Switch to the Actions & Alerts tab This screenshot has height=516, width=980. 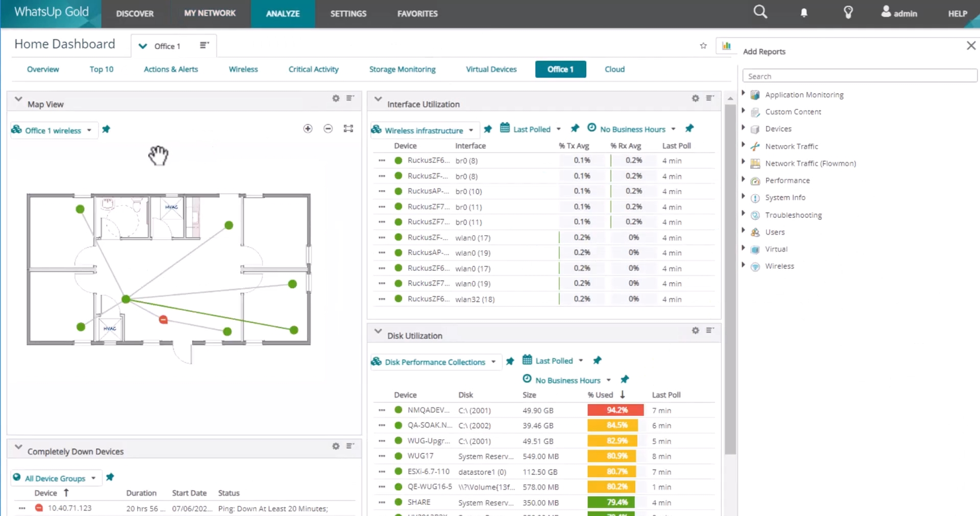pyautogui.click(x=171, y=69)
